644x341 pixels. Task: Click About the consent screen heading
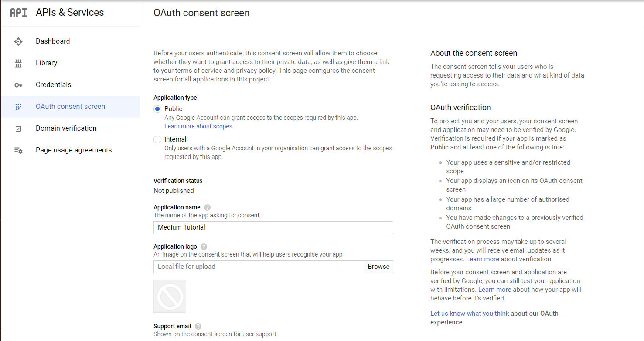[x=474, y=53]
